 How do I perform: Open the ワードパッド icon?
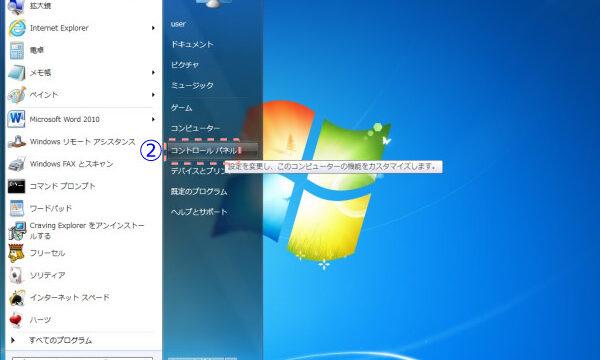click(17, 209)
